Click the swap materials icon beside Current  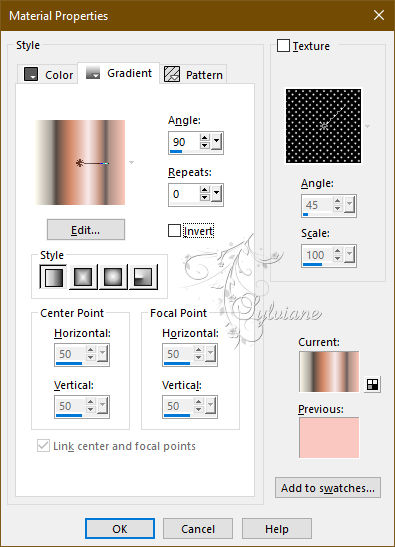[372, 384]
